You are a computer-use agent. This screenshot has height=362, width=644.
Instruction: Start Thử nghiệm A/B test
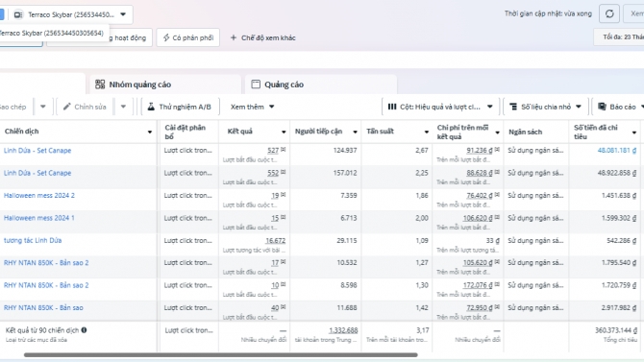tap(181, 107)
